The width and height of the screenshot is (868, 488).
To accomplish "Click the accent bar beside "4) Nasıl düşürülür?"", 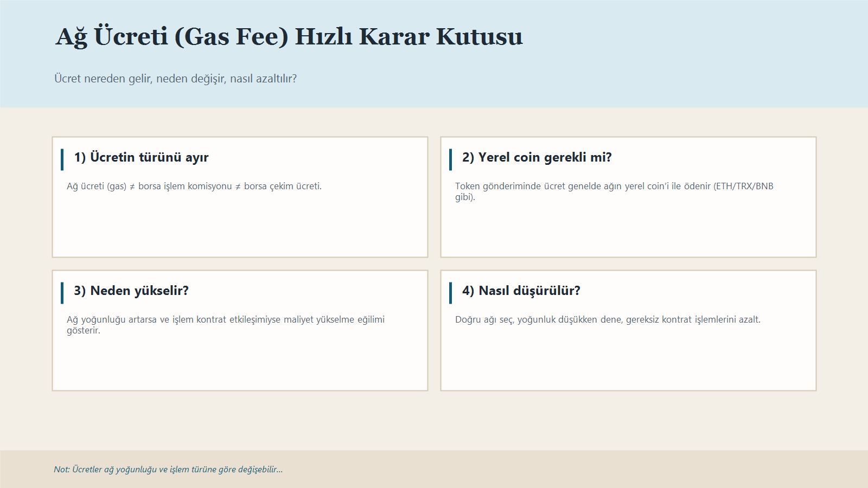I will [x=451, y=291].
